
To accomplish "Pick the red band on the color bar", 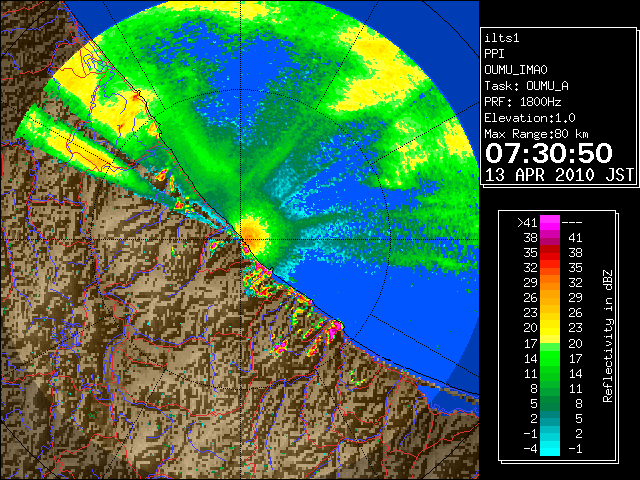I will (550, 252).
